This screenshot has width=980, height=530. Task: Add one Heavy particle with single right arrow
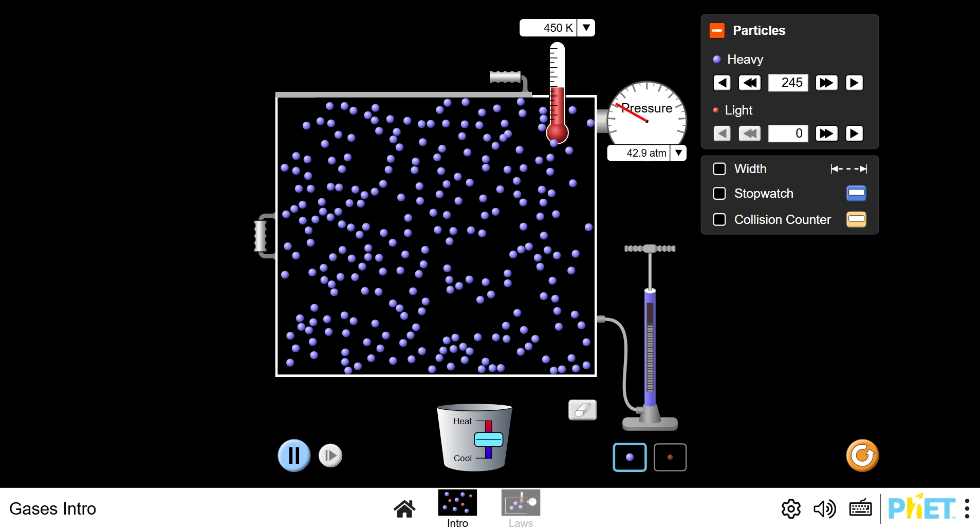pos(854,83)
